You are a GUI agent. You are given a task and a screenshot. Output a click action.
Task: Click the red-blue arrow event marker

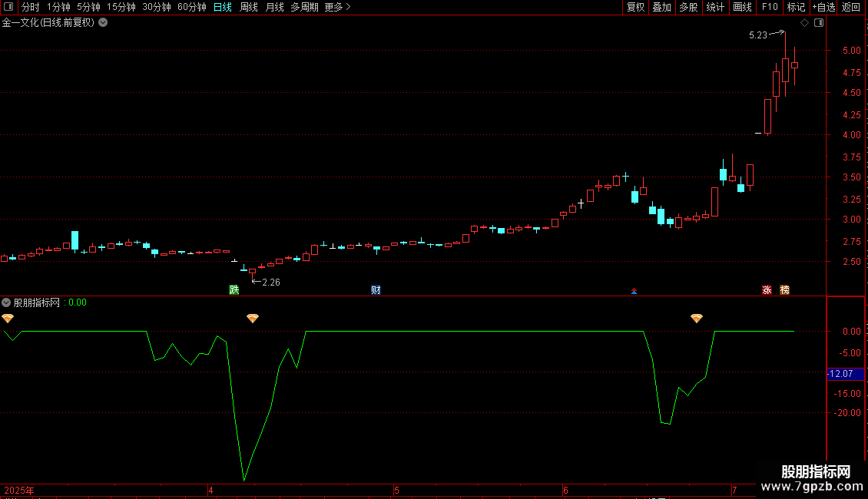[634, 291]
